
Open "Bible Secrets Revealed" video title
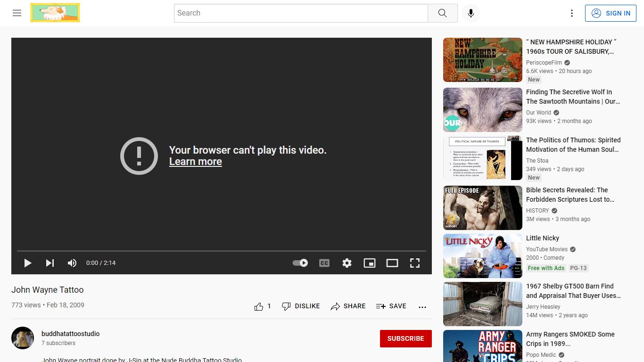click(570, 195)
